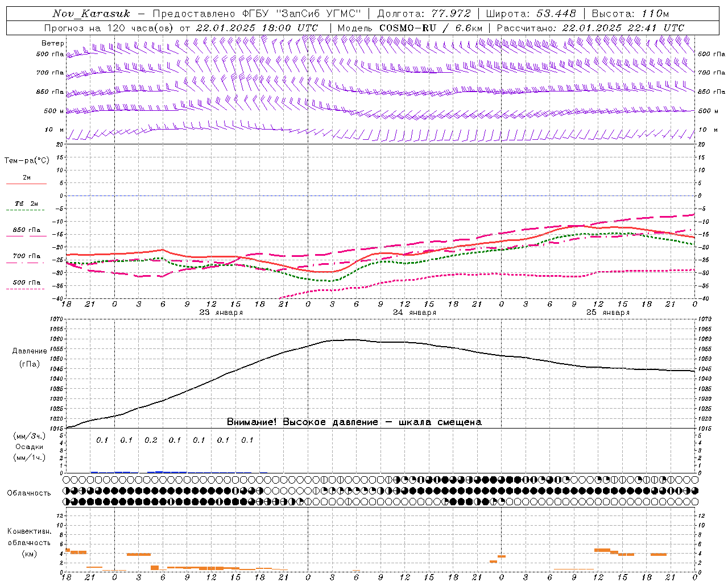Click the 500 гПа temperature legend entry
The height and width of the screenshot is (582, 728).
[27, 282]
